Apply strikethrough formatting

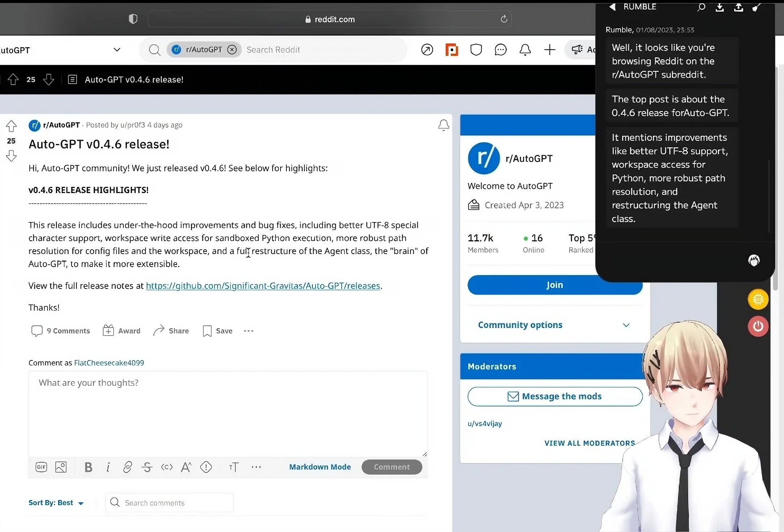coord(147,467)
